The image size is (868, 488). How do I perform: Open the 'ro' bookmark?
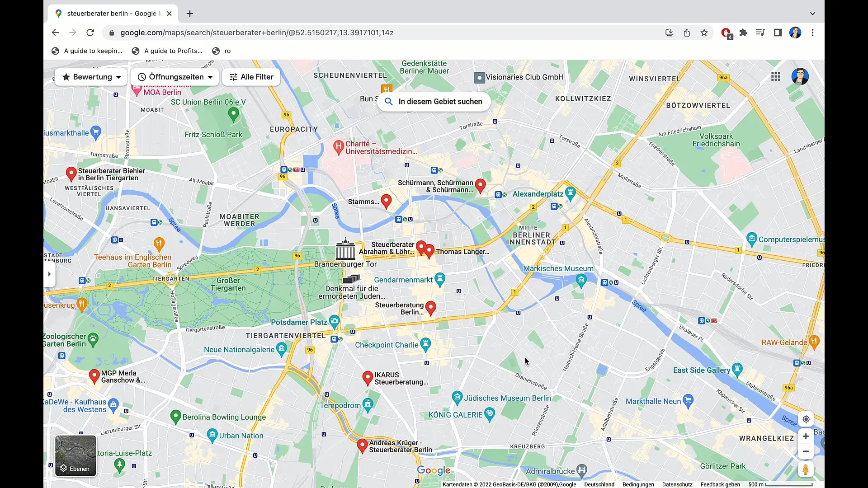click(222, 51)
